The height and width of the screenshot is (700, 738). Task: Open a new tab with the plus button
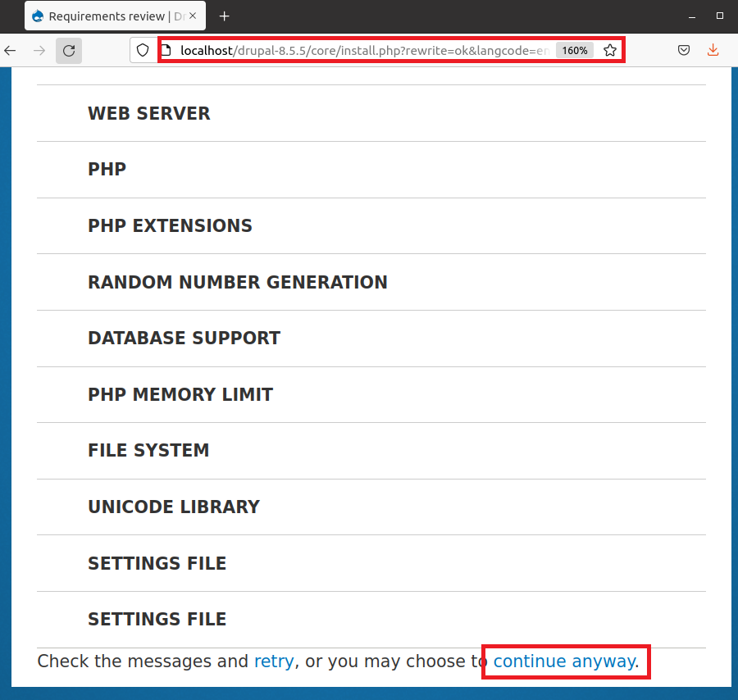[225, 16]
